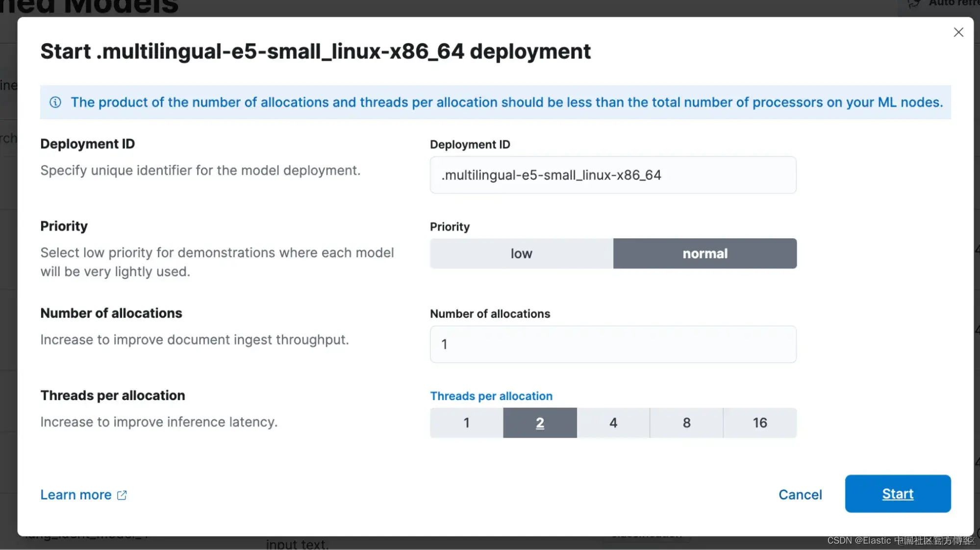Click the info icon in callout
The image size is (980, 550).
pyautogui.click(x=55, y=102)
